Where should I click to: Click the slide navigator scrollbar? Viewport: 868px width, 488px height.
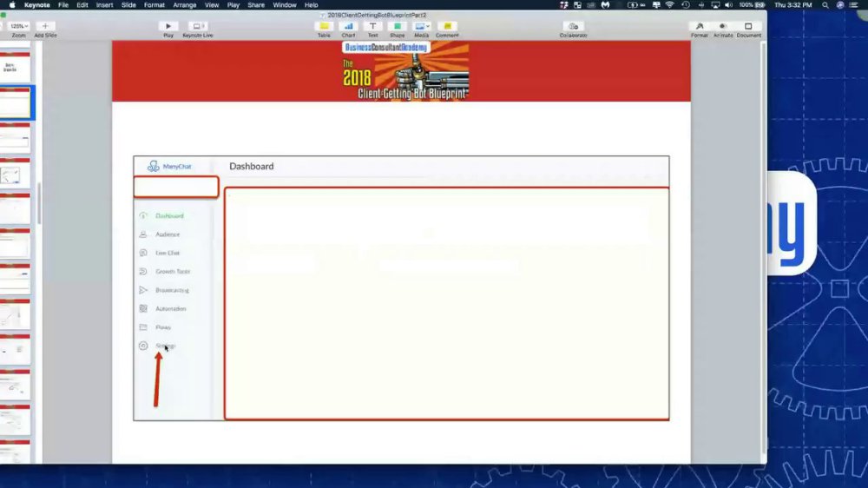pos(39,202)
